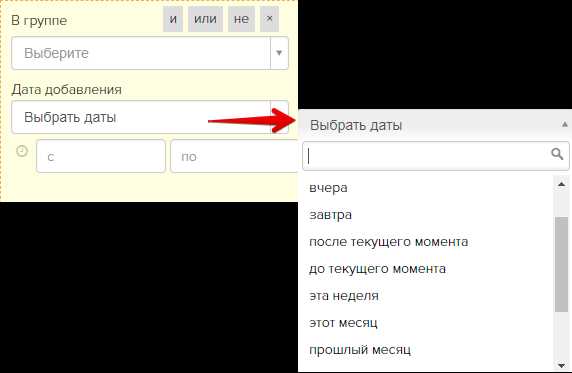The width and height of the screenshot is (572, 373).
Task: Click the arrow of the 'Выберите' dropdown
Action: 279,53
